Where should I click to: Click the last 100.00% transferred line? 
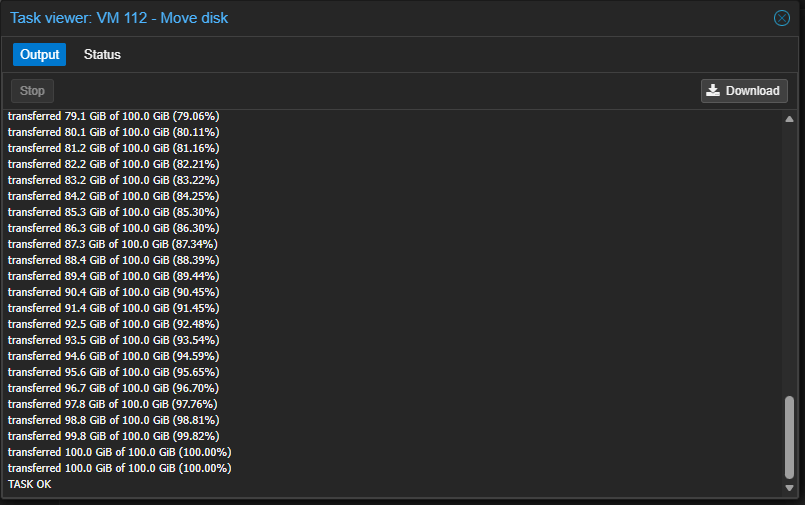pos(119,468)
